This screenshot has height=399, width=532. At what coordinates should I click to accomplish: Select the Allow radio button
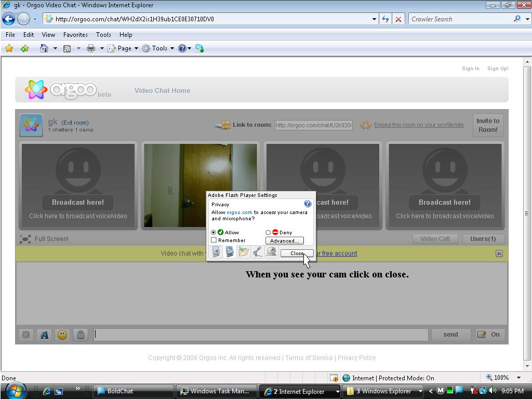point(214,232)
